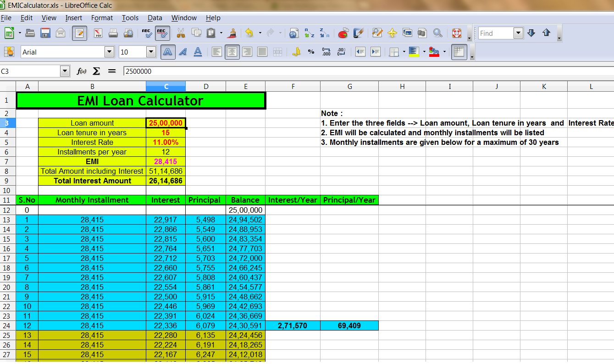614x364 pixels.
Task: Open Help lifebuoy icon
Action: coord(456,33)
